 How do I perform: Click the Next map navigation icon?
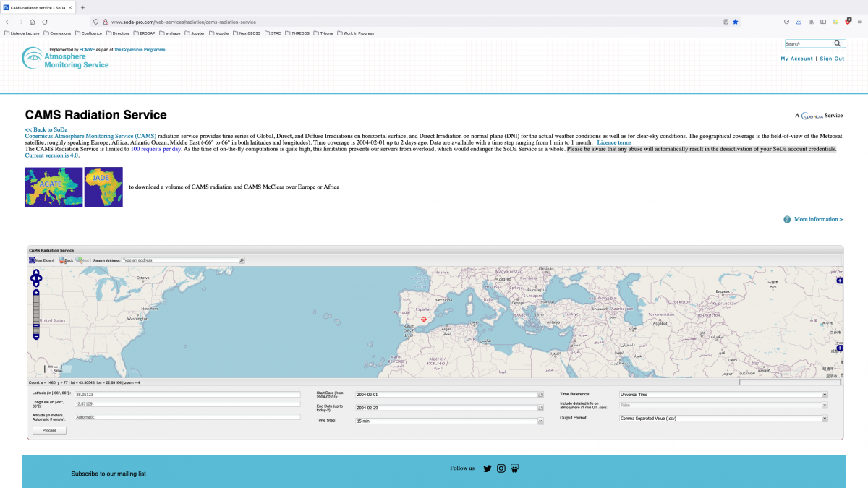coord(78,260)
